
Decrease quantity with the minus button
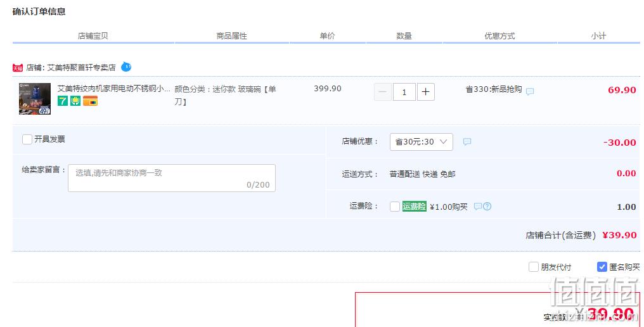(382, 92)
